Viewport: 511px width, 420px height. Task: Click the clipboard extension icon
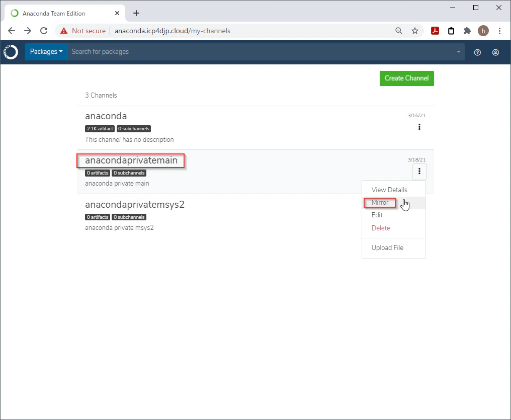pyautogui.click(x=451, y=31)
